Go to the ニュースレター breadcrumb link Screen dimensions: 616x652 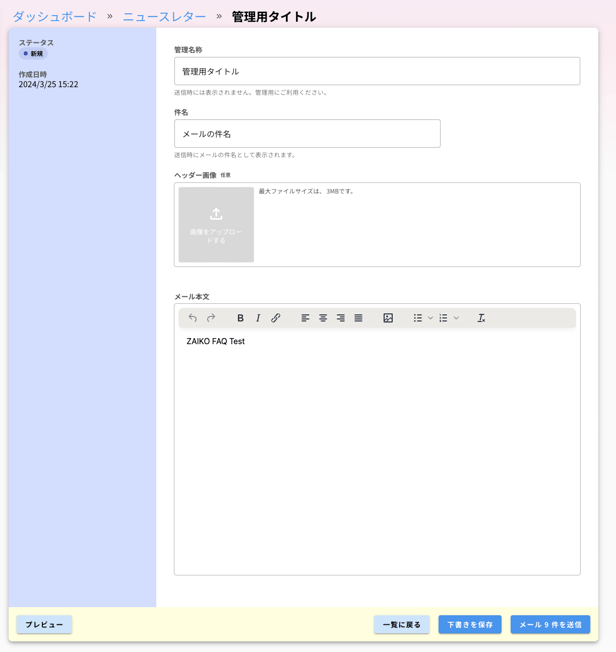[164, 16]
